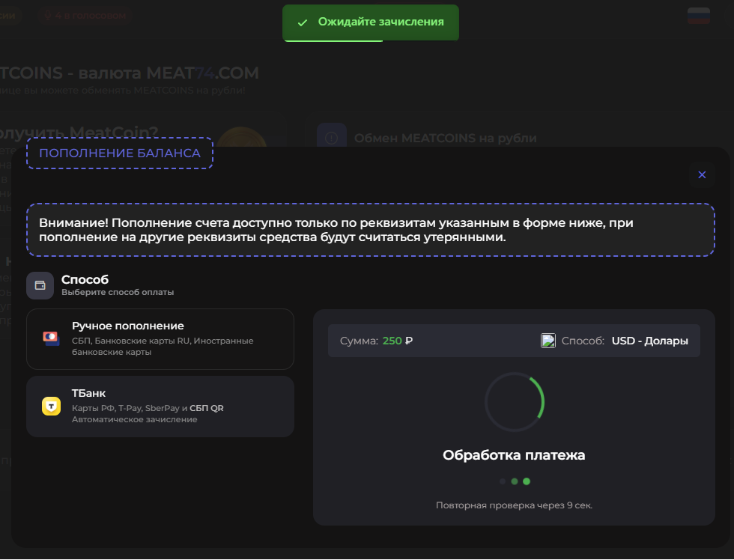This screenshot has height=560, width=734.
Task: Click the Обмен MEATCOINS на рубли heading
Action: 445,138
